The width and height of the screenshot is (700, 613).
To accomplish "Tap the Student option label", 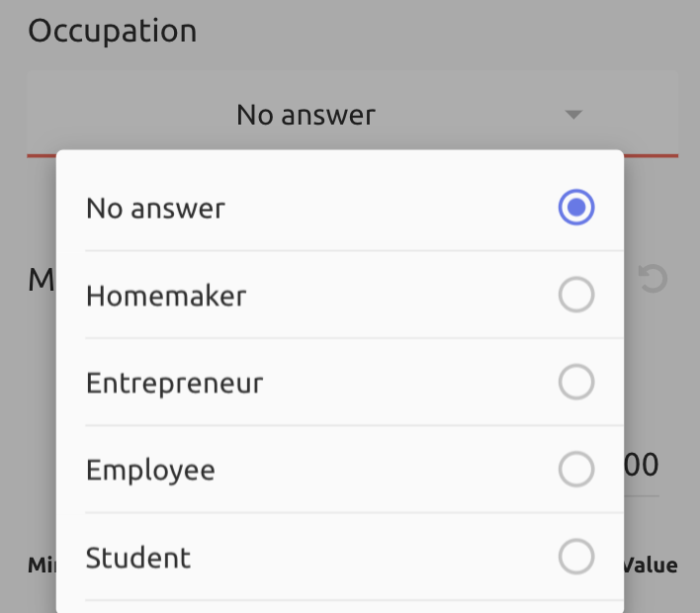I will pyautogui.click(x=138, y=558).
